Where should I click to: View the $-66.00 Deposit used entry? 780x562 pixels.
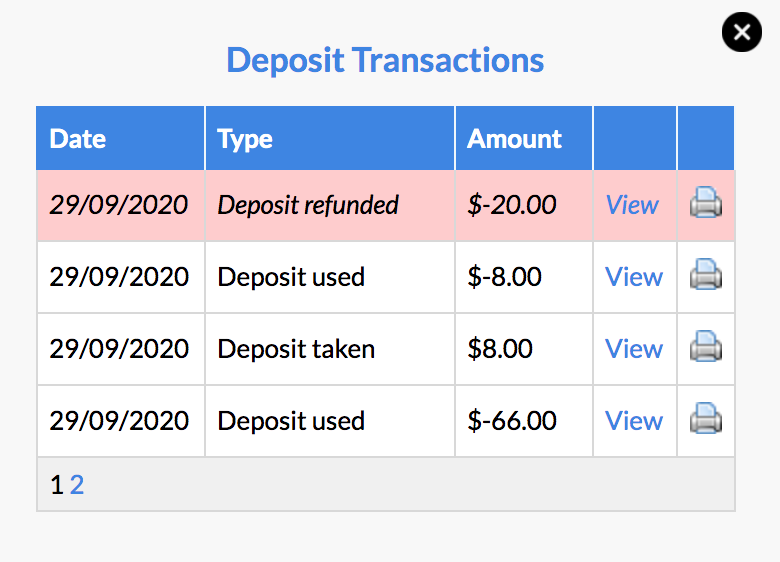(x=634, y=421)
